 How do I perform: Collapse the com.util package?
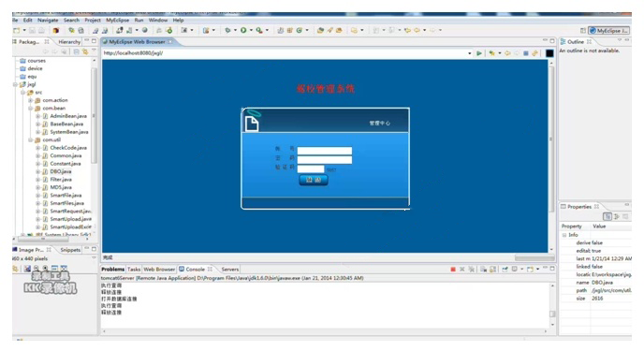(30, 140)
